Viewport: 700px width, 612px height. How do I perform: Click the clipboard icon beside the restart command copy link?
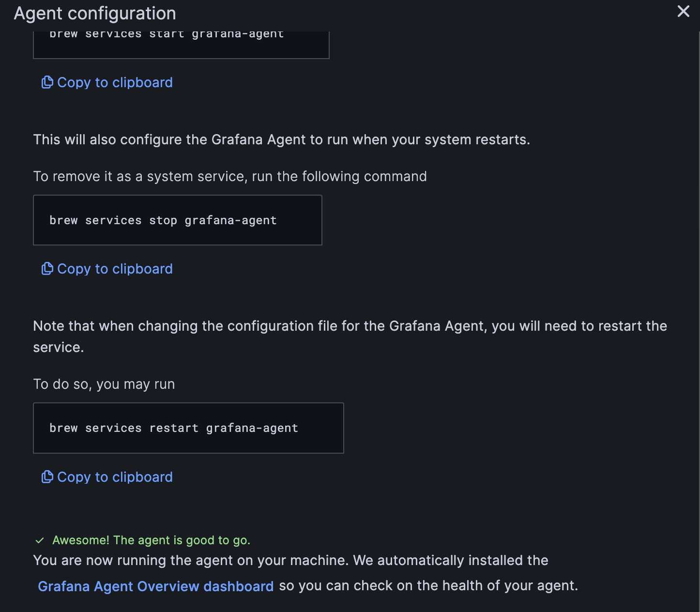point(47,477)
